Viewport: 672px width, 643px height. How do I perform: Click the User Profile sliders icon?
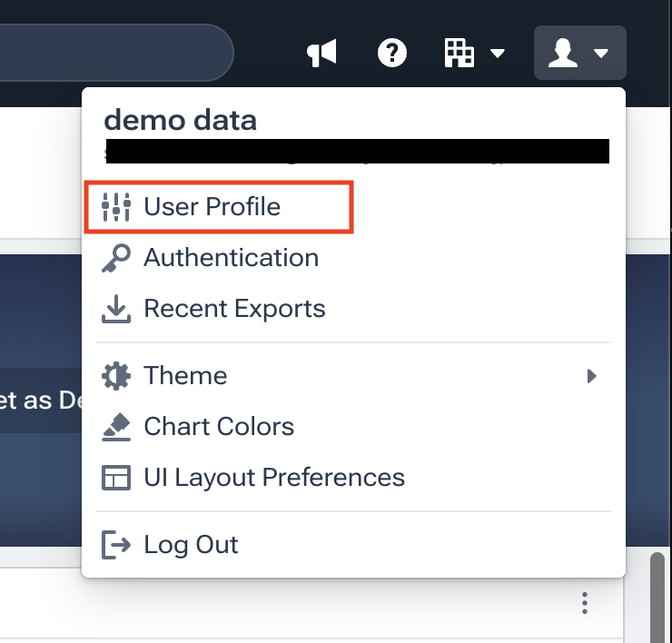click(116, 207)
